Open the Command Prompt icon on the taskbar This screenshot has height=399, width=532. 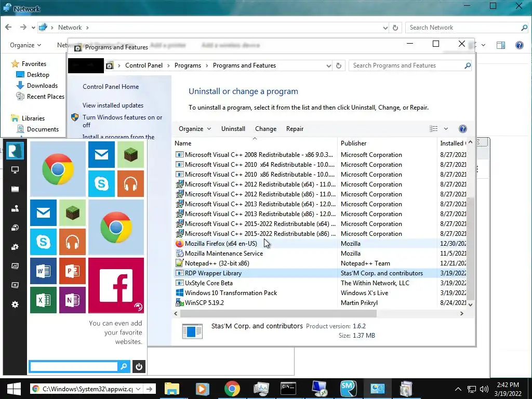288,389
